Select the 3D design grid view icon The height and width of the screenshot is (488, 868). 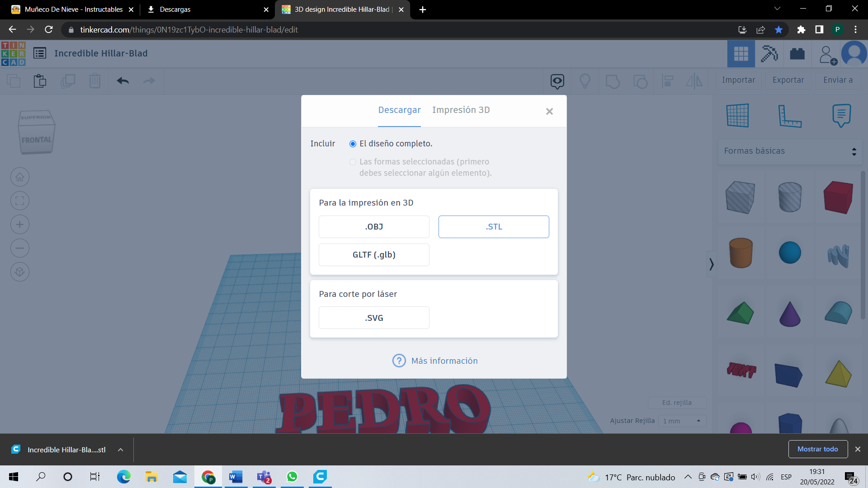(741, 54)
